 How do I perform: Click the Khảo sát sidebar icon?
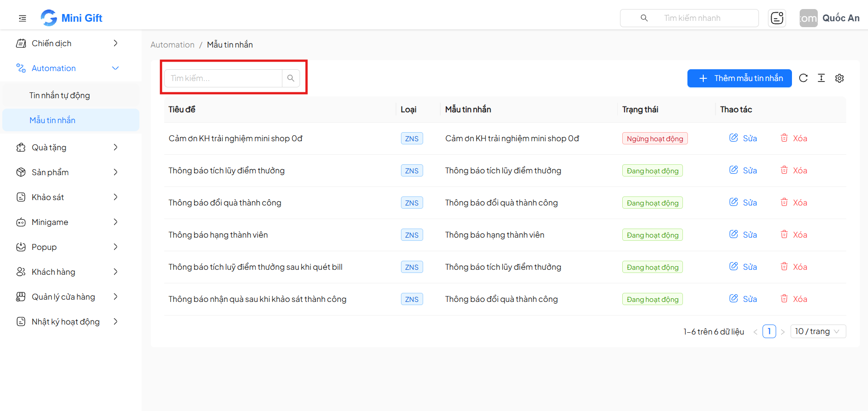(x=21, y=197)
